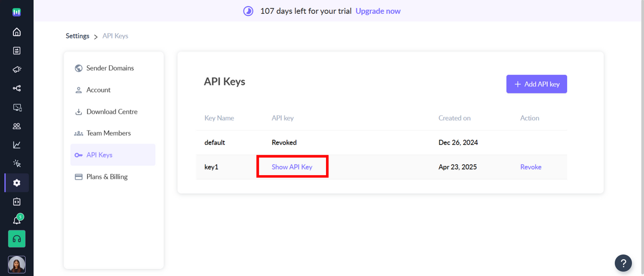Open the analytics line chart icon

(16, 145)
